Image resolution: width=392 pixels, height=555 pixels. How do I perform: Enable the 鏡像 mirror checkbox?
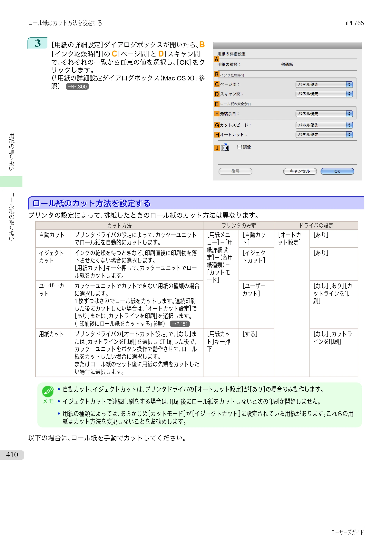(x=239, y=147)
